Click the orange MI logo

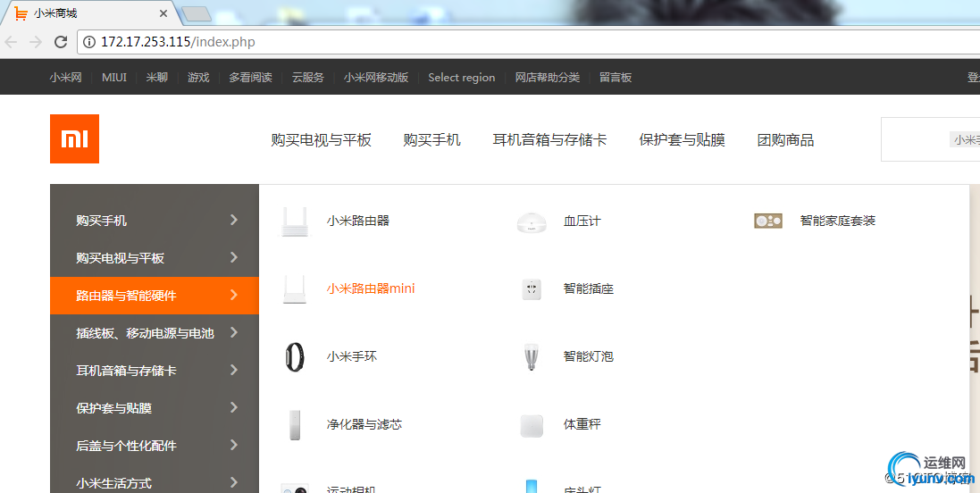pos(74,138)
